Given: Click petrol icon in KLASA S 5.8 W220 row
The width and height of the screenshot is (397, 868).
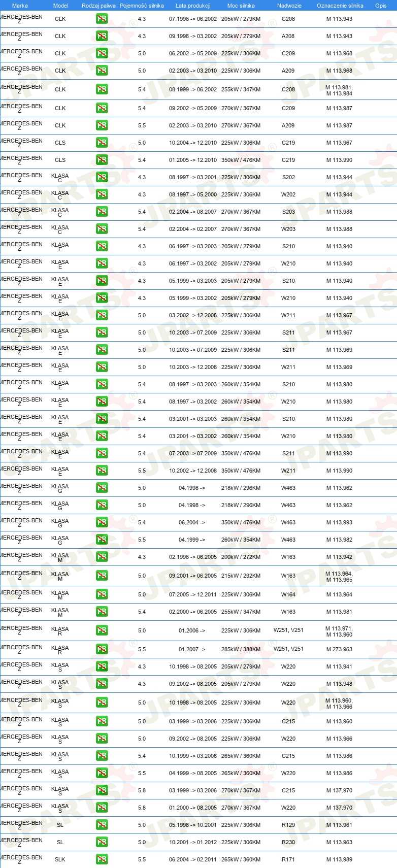Looking at the screenshot, I should click(102, 808).
